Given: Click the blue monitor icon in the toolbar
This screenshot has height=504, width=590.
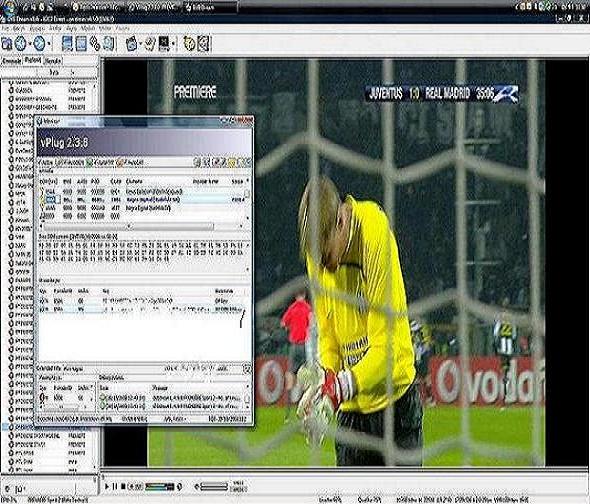Looking at the screenshot, I should click(67, 44).
